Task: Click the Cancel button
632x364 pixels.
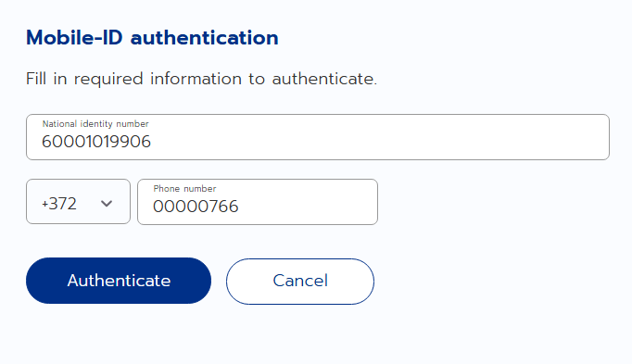Action: (x=300, y=281)
